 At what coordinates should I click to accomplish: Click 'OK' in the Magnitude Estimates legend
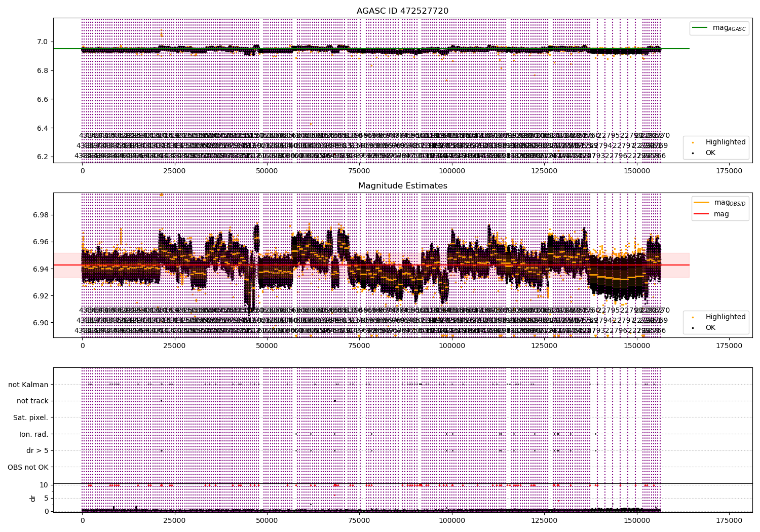pyautogui.click(x=710, y=327)
